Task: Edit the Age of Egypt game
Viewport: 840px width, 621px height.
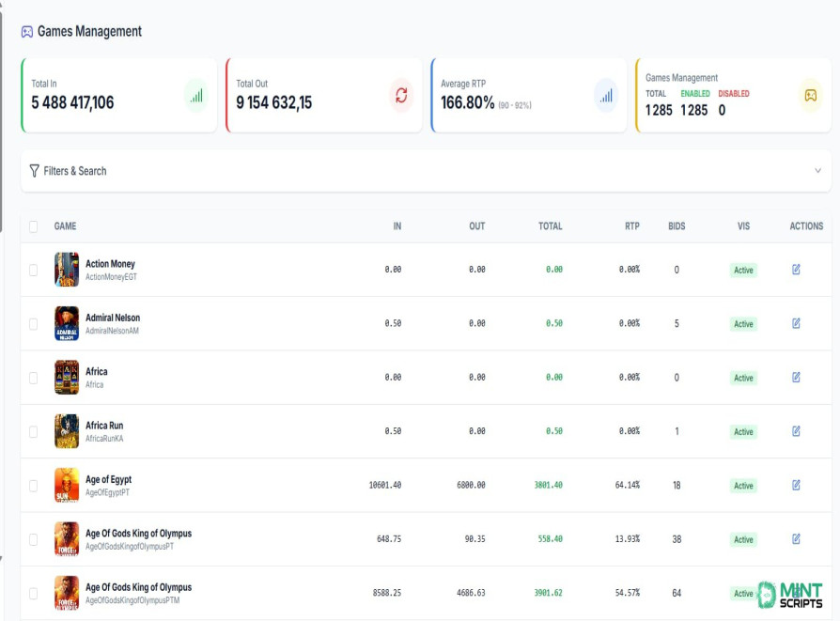Action: click(796, 485)
